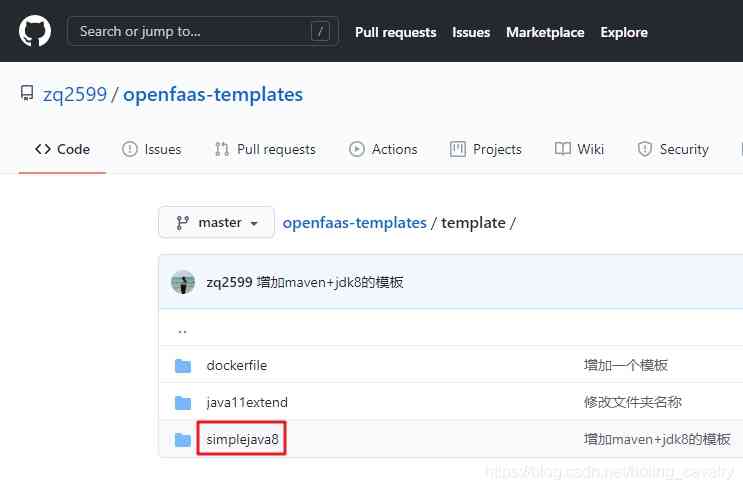Click the template breadcrumb text
This screenshot has width=743, height=490.
tap(473, 223)
